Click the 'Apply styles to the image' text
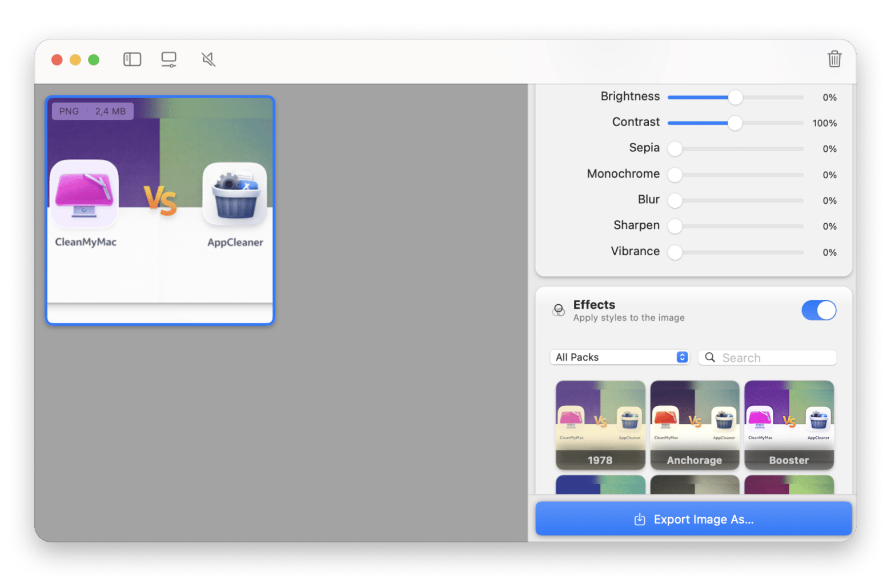 tap(629, 318)
